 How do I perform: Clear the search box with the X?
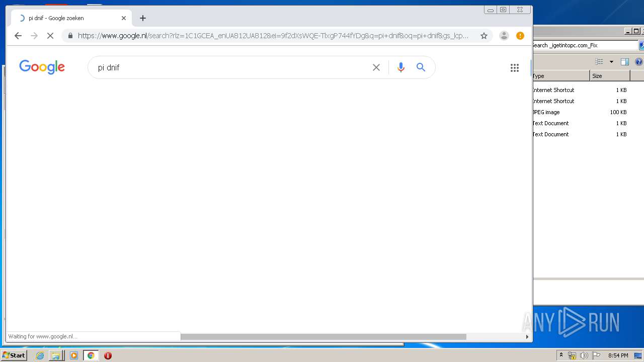pos(376,67)
